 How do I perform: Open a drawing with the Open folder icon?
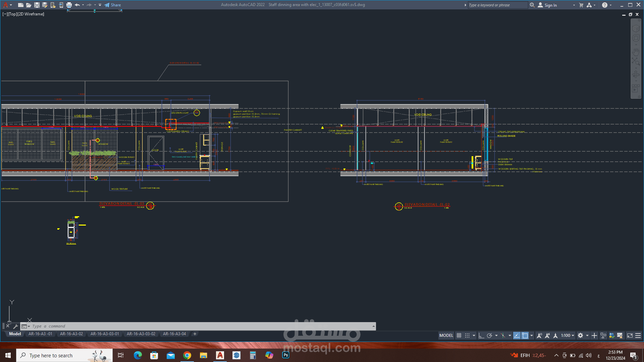29,5
